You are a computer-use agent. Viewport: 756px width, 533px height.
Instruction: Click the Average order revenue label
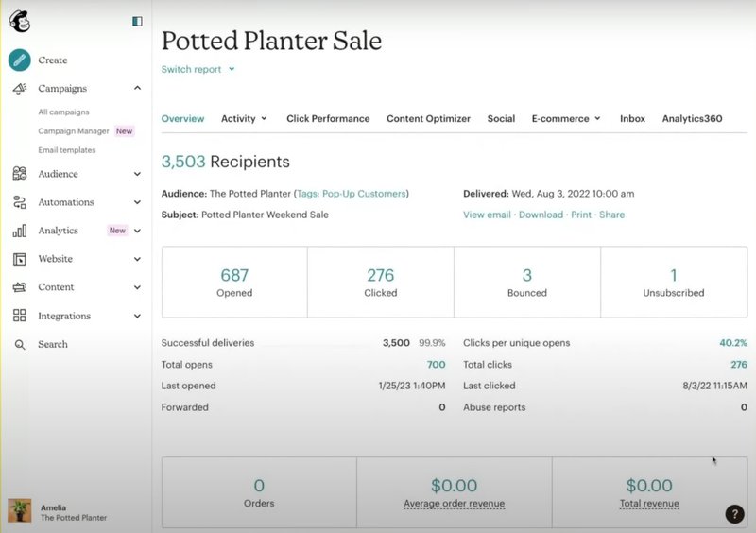click(x=455, y=503)
